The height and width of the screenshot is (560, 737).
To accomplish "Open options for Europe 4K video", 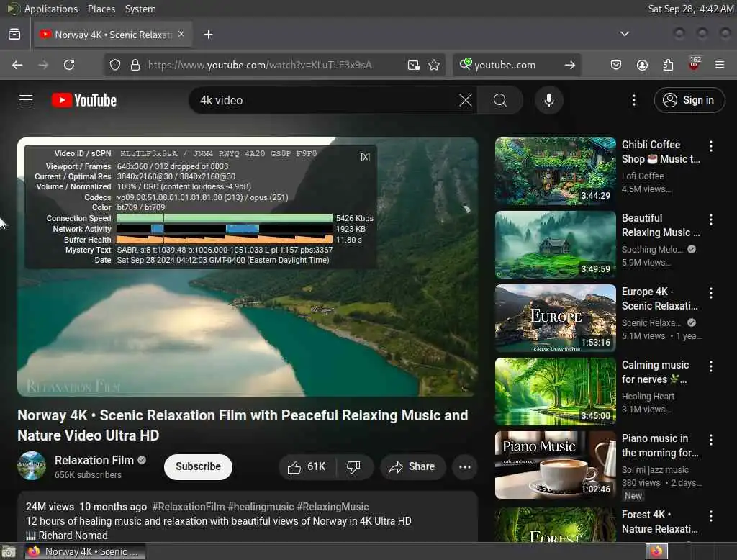I will coord(711,293).
